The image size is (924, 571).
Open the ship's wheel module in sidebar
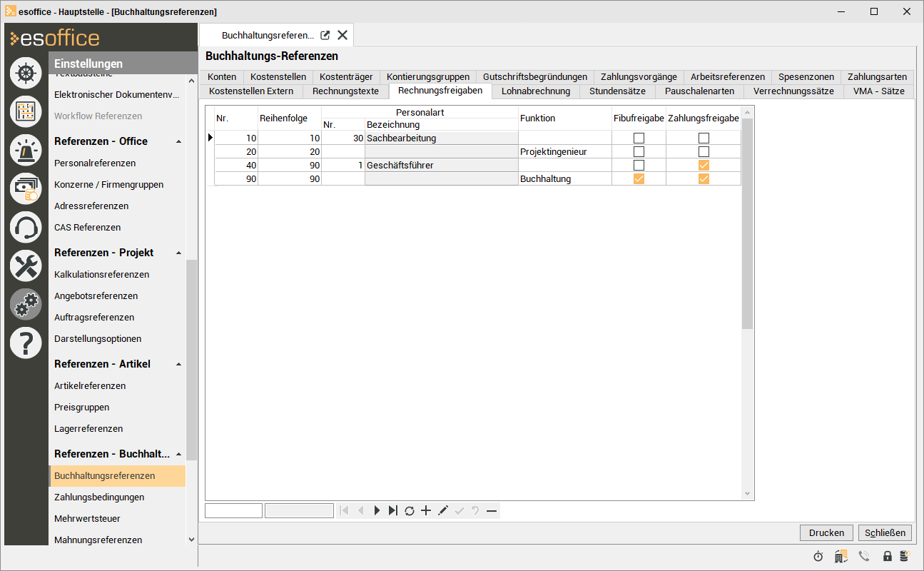coord(26,73)
